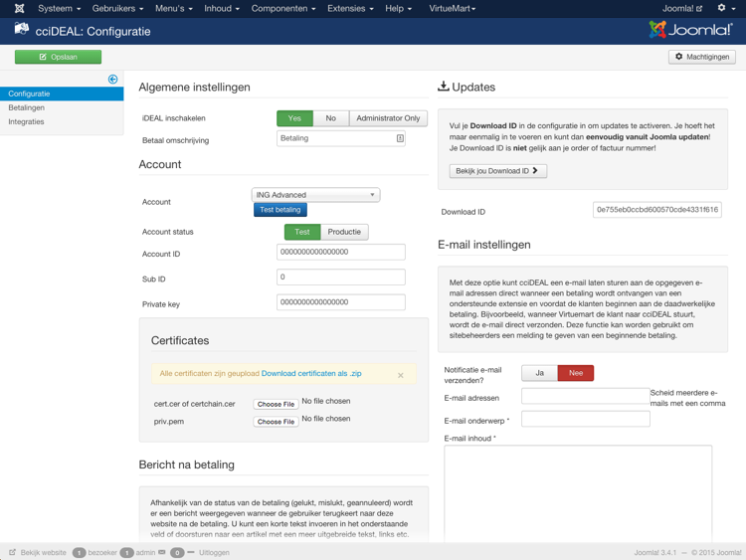Screen dimensions: 746x560
Task: Click the Joomla! brand logo in header
Action: point(691,30)
